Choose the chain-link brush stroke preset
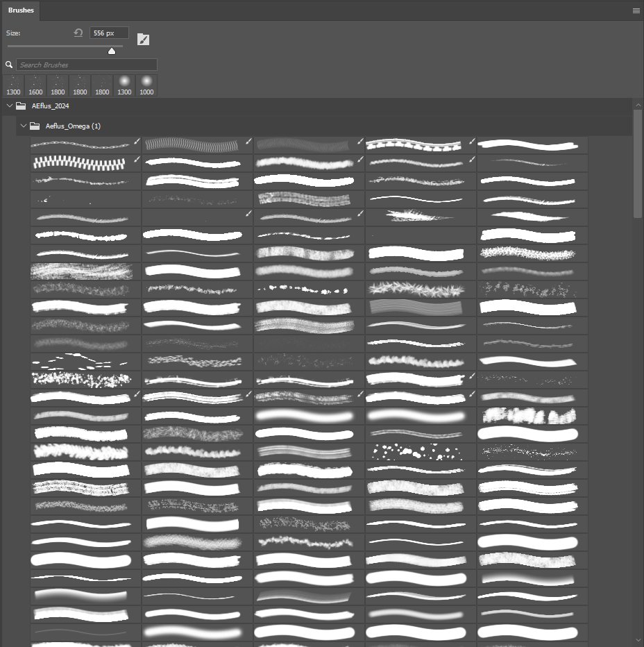Screen dimensions: 644x647 [x=85, y=145]
